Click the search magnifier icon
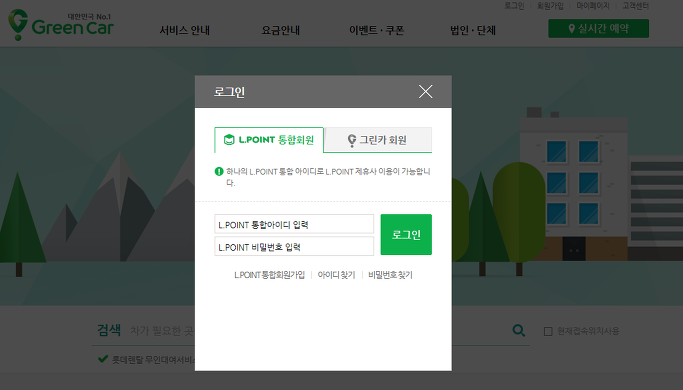Viewport: 683px width, 390px height. pos(518,330)
